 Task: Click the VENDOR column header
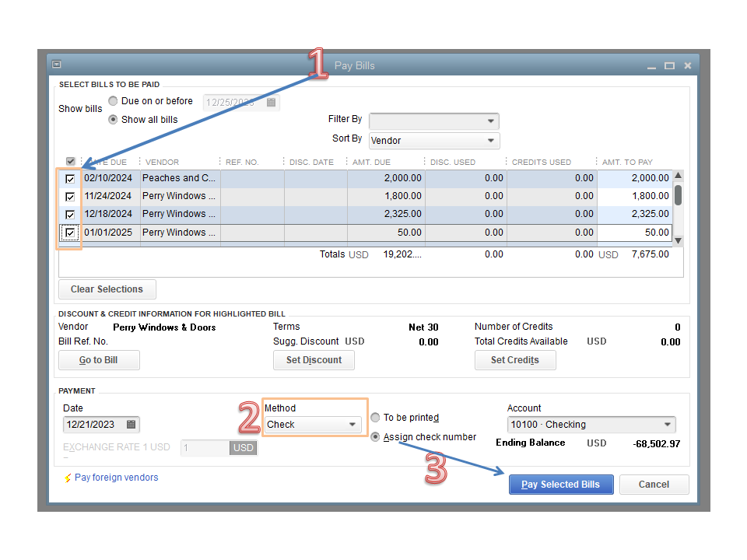[162, 162]
